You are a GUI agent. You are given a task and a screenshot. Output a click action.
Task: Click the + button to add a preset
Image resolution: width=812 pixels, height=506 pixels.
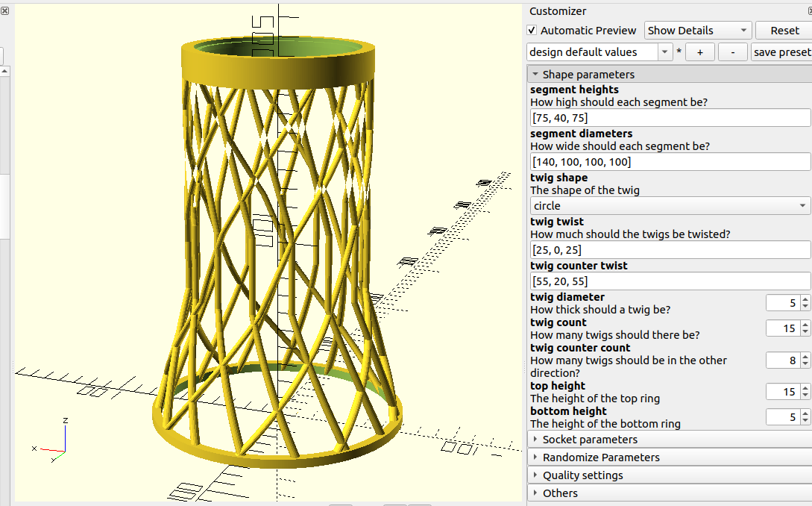click(x=699, y=51)
